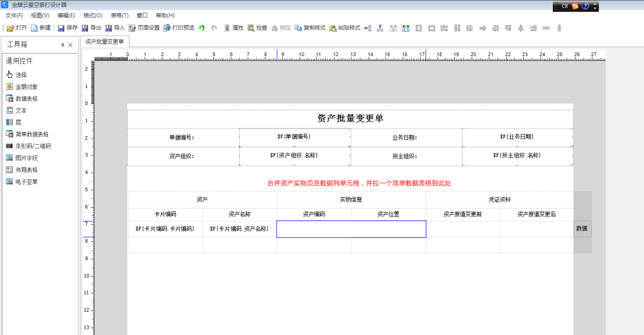
Task: Select the red instruction text on the canvas
Action: (x=359, y=183)
